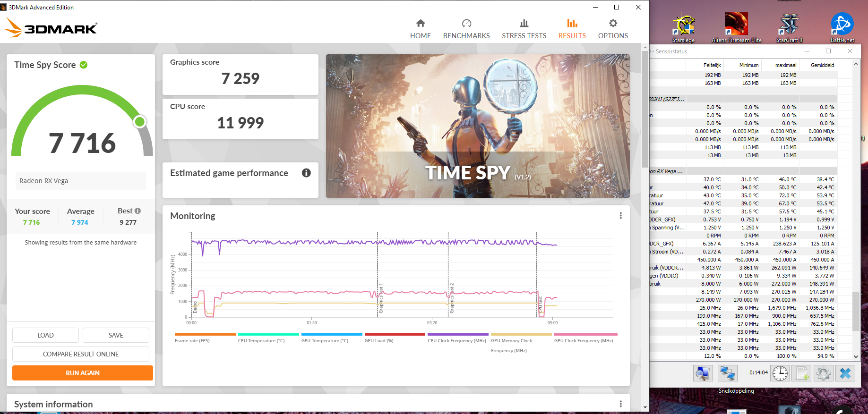The height and width of the screenshot is (414, 868).
Task: Open the BENCHMARKS tab
Action: 466,29
